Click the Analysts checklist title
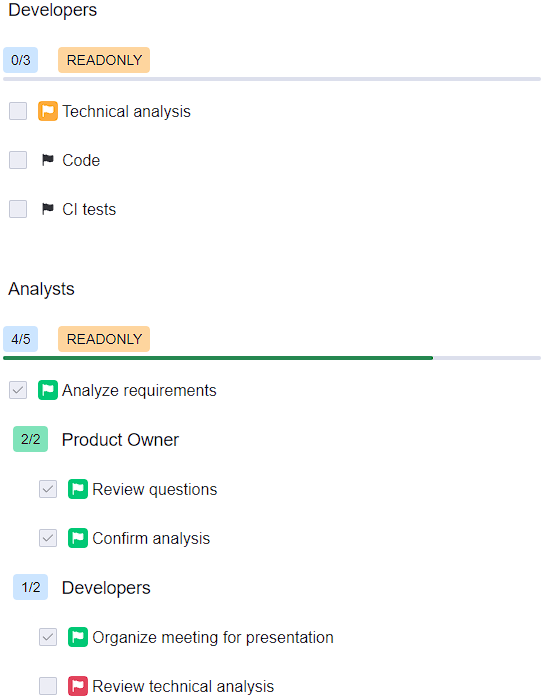Viewport: 544px width, 699px height. point(41,289)
